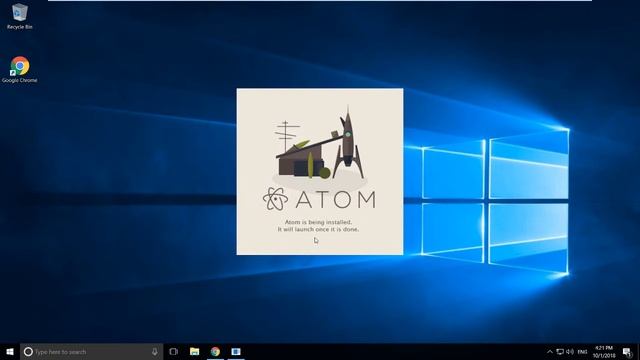
Task: Activate the taskbar search microphone
Action: click(x=155, y=351)
